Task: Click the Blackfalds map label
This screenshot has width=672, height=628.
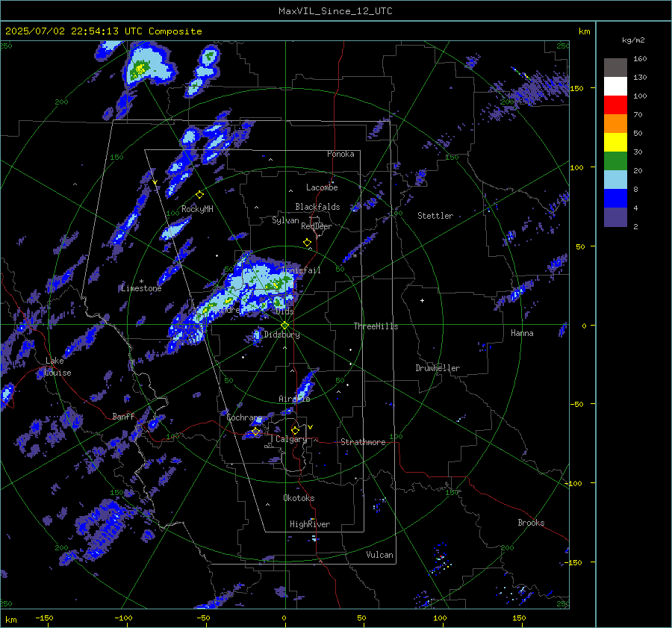Action: pos(317,207)
